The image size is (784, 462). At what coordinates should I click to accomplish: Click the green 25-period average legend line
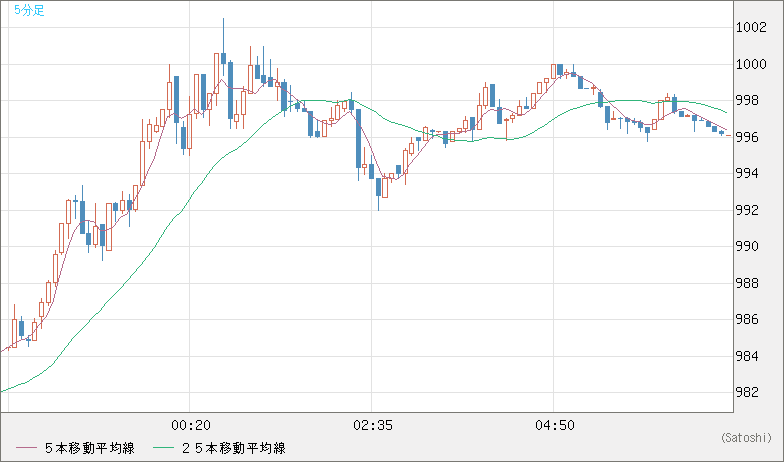163,448
